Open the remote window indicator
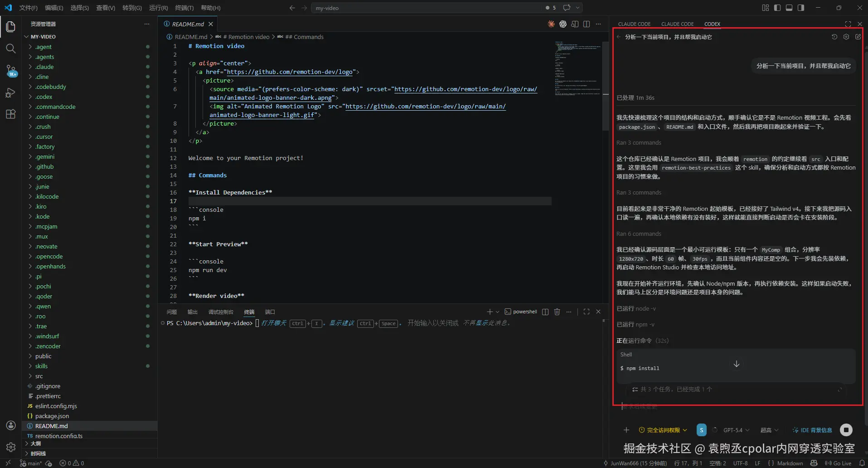 (8, 463)
